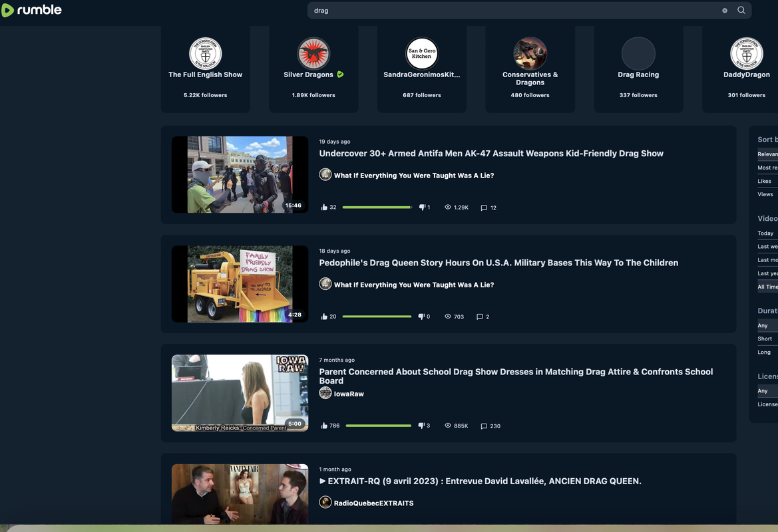Open The Full English Show channel name
The width and height of the screenshot is (778, 532).
206,74
